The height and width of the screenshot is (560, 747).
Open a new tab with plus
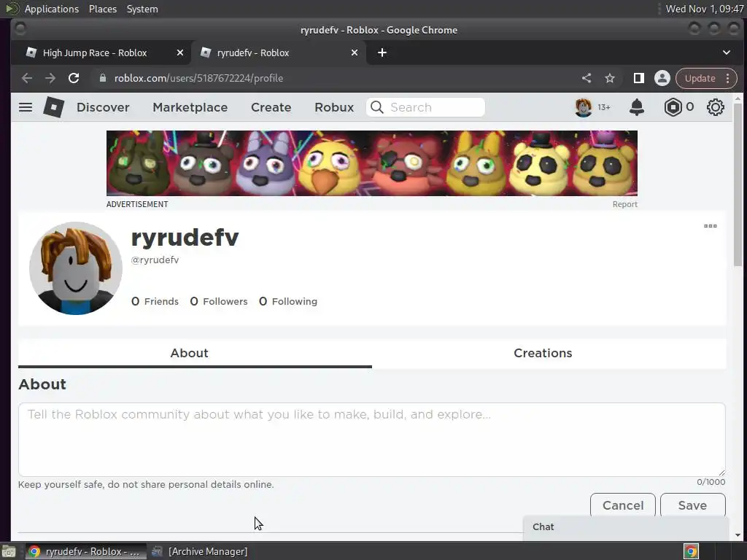point(382,52)
